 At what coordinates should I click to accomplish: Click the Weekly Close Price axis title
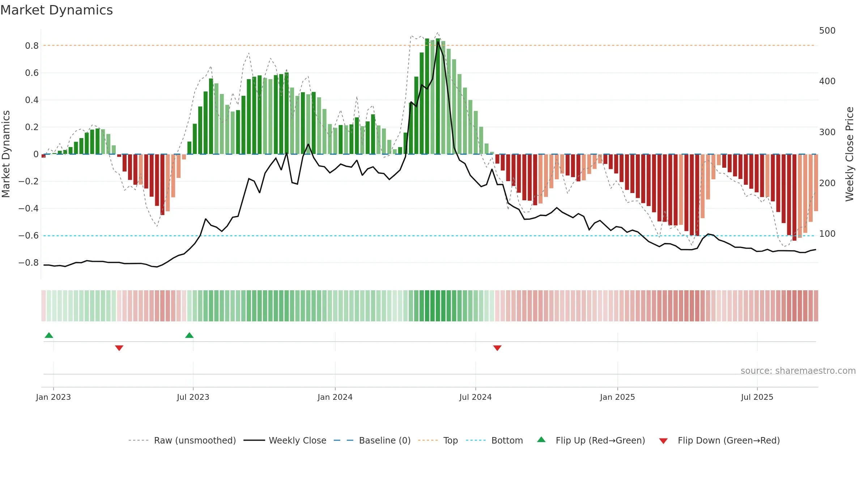[x=850, y=154]
